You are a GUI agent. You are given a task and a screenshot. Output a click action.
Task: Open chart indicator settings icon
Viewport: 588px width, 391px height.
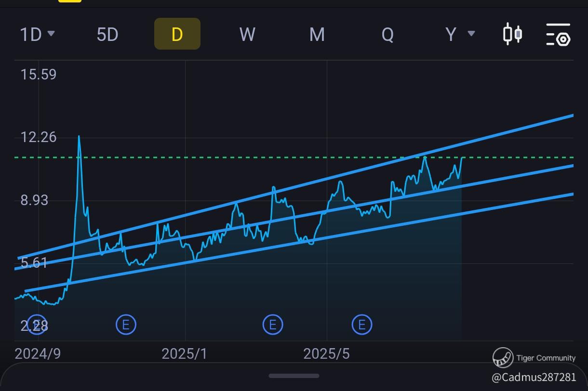coord(558,34)
